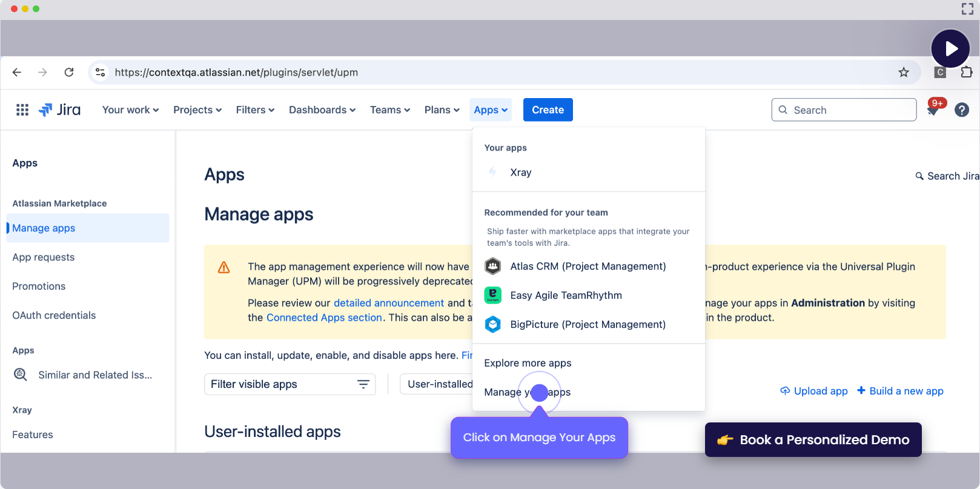The width and height of the screenshot is (980, 489).
Task: Click the Filter visible apps input field
Action: [282, 384]
